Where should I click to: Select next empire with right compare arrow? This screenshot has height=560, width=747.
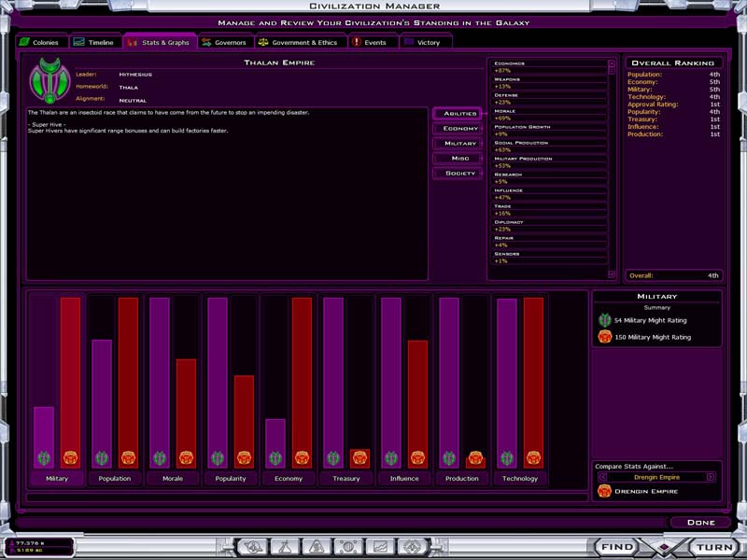711,477
